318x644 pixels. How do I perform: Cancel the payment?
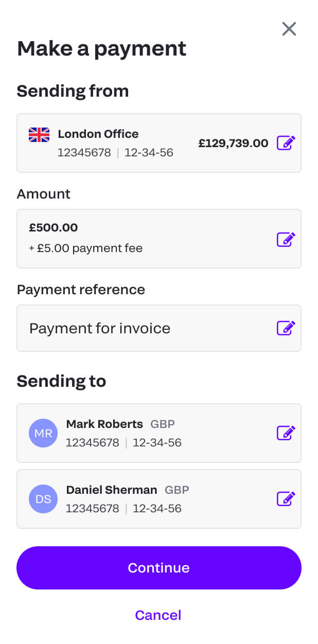(x=158, y=615)
